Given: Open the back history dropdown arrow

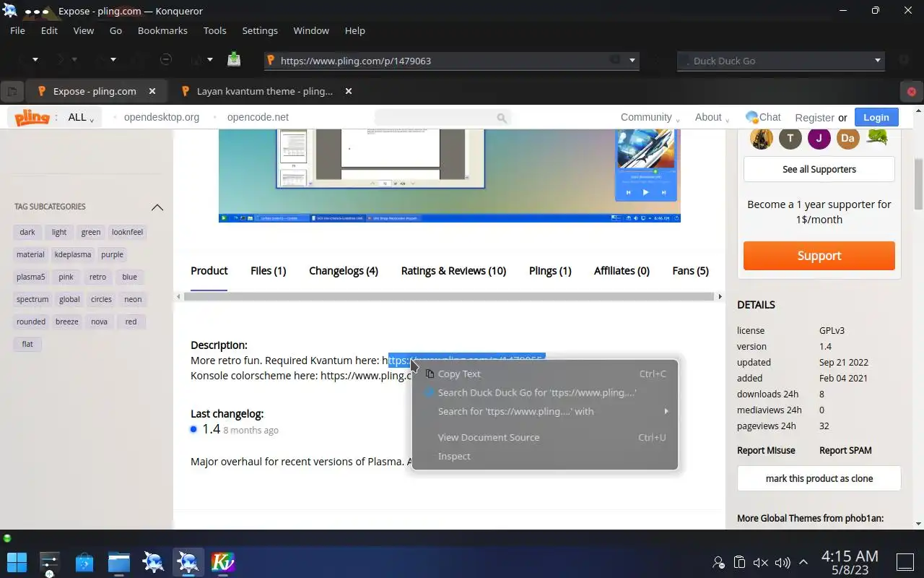Looking at the screenshot, I should (35, 60).
